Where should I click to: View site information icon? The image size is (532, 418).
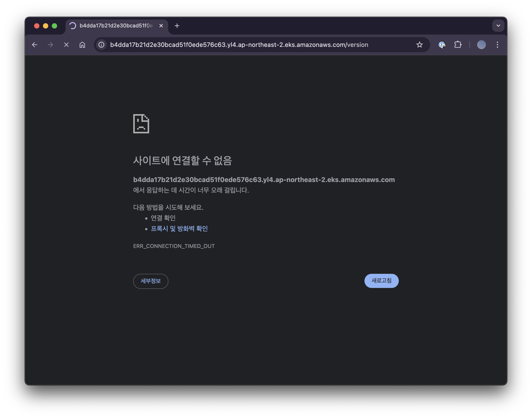[101, 45]
